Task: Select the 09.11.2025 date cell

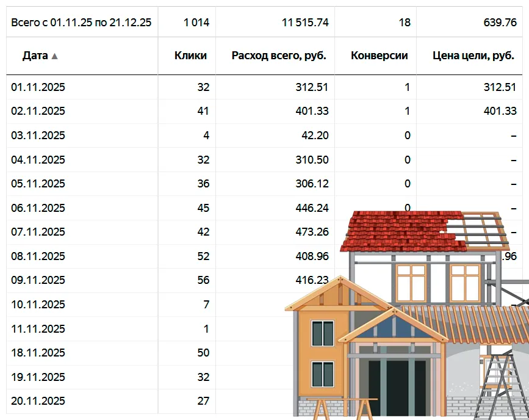Action: click(x=38, y=280)
